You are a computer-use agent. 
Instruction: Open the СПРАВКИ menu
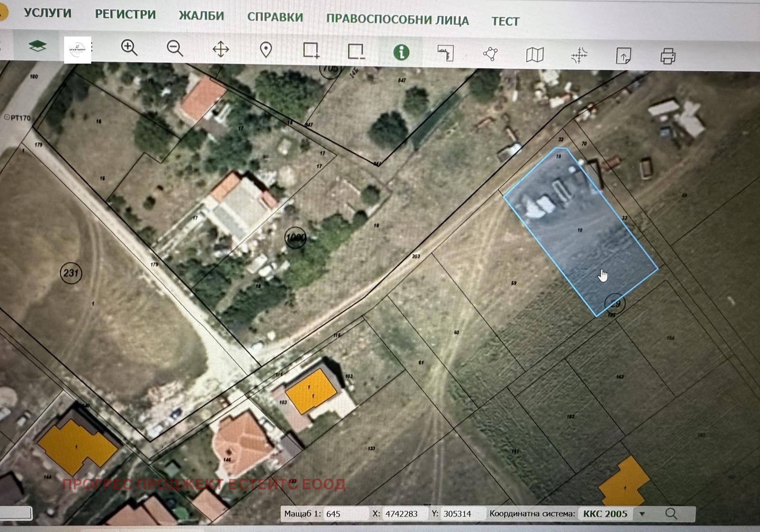(x=275, y=17)
